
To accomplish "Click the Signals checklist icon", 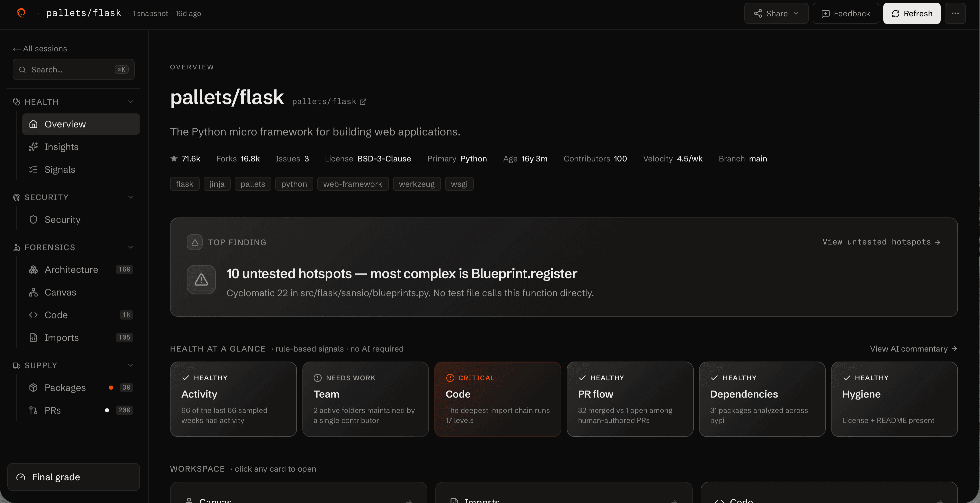I will point(33,169).
